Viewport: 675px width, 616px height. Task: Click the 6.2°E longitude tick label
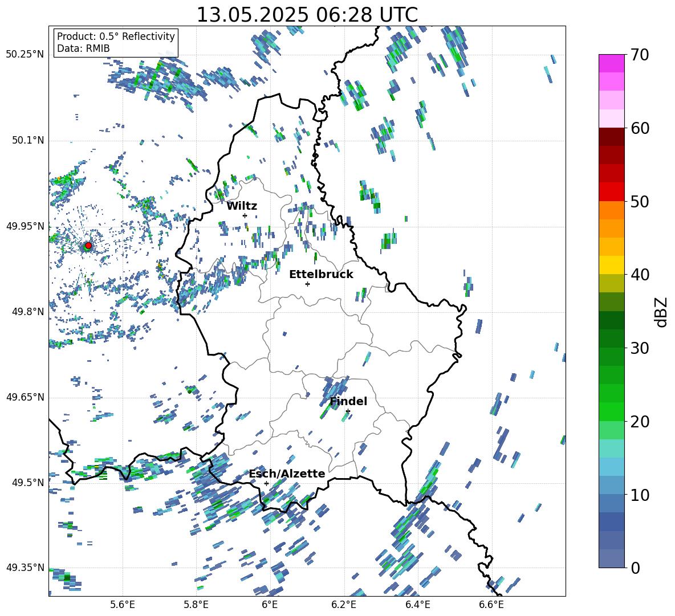pyautogui.click(x=344, y=605)
